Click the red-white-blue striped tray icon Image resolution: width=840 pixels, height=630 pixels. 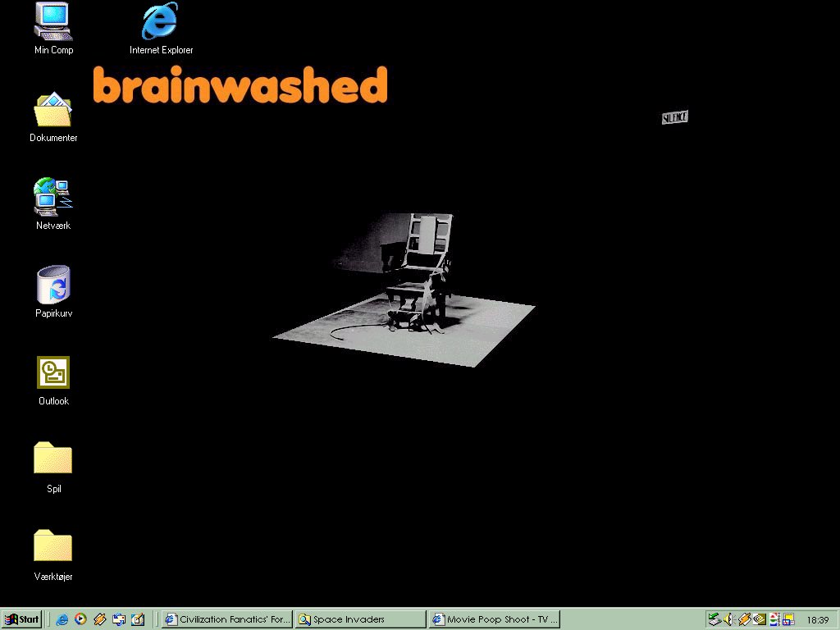pyautogui.click(x=774, y=619)
